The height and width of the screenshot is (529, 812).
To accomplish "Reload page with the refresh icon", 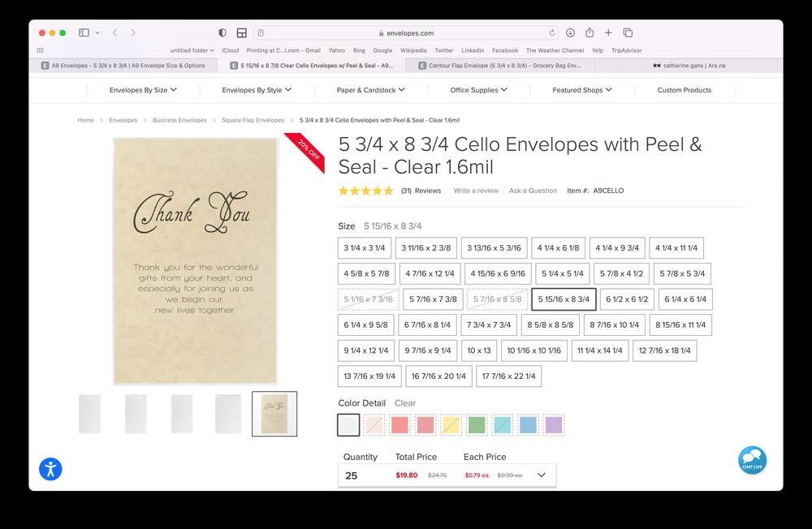I will click(x=552, y=32).
